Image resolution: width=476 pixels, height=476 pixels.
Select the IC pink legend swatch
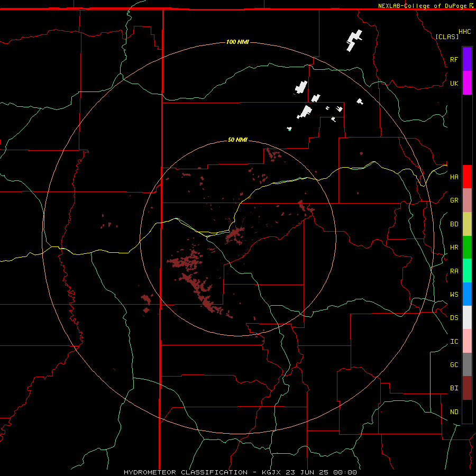(467, 341)
